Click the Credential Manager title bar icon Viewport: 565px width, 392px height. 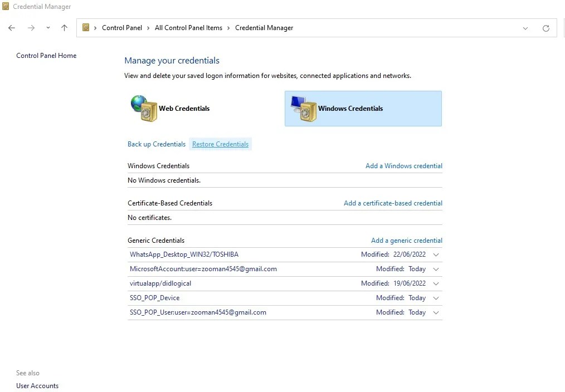(x=6, y=6)
